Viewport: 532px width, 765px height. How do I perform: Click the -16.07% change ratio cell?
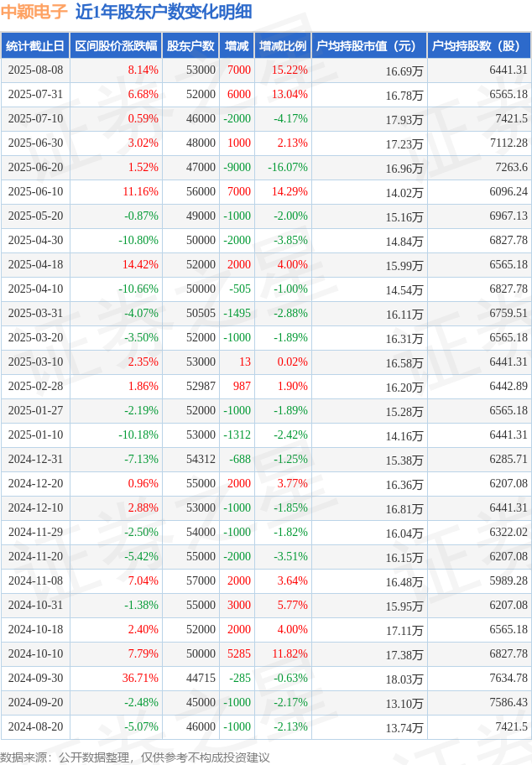pos(288,168)
